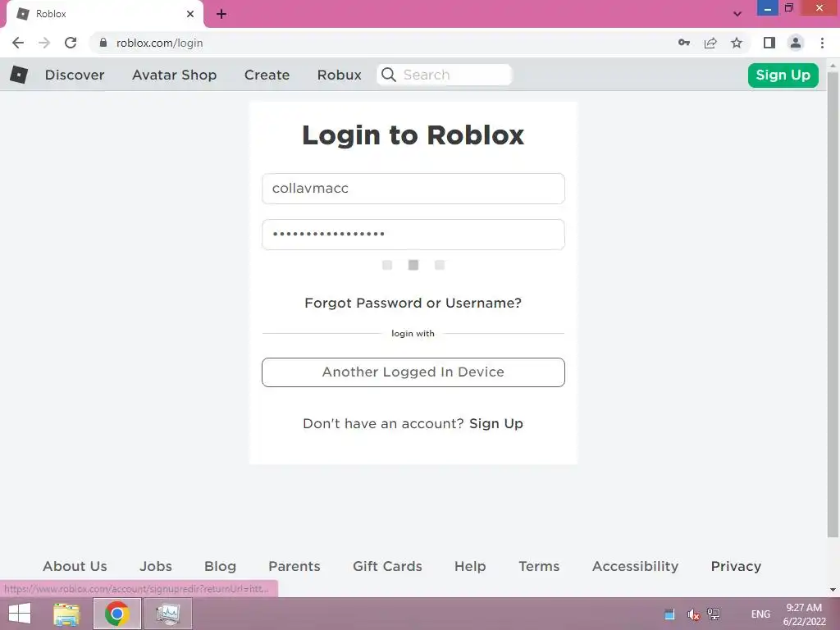Click the muted volume tray icon
This screenshot has width=840, height=630.
[x=693, y=614]
